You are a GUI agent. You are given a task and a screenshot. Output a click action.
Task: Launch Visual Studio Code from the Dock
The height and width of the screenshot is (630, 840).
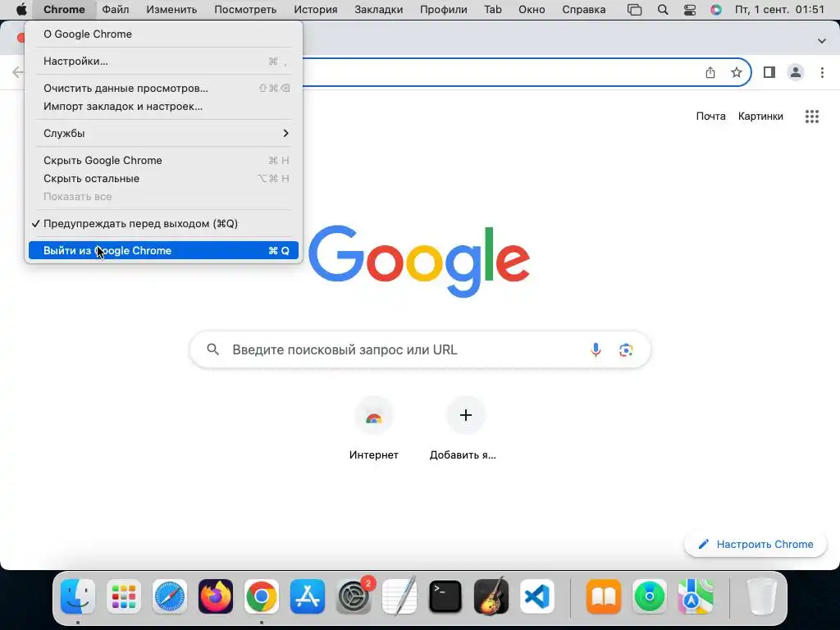coord(537,596)
